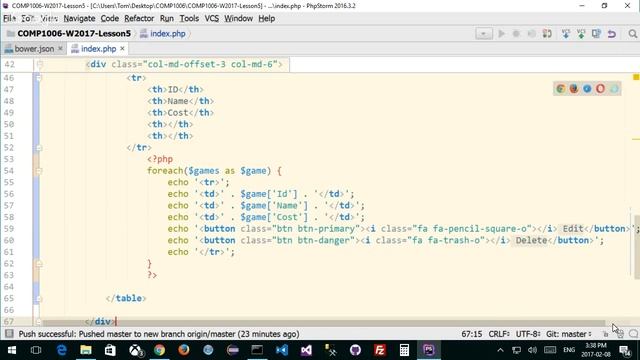The width and height of the screenshot is (640, 360).
Task: Open the VCS menu
Action: tap(211, 18)
